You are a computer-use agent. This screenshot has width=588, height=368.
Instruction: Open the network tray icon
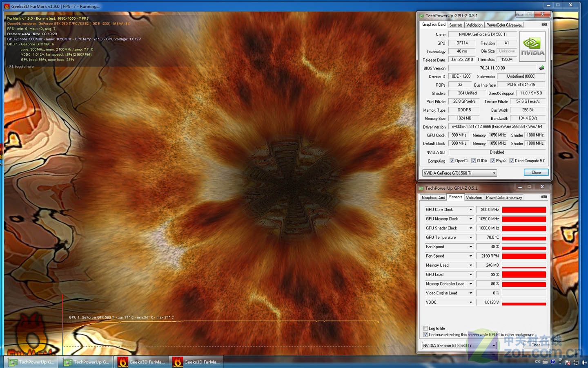(576, 362)
